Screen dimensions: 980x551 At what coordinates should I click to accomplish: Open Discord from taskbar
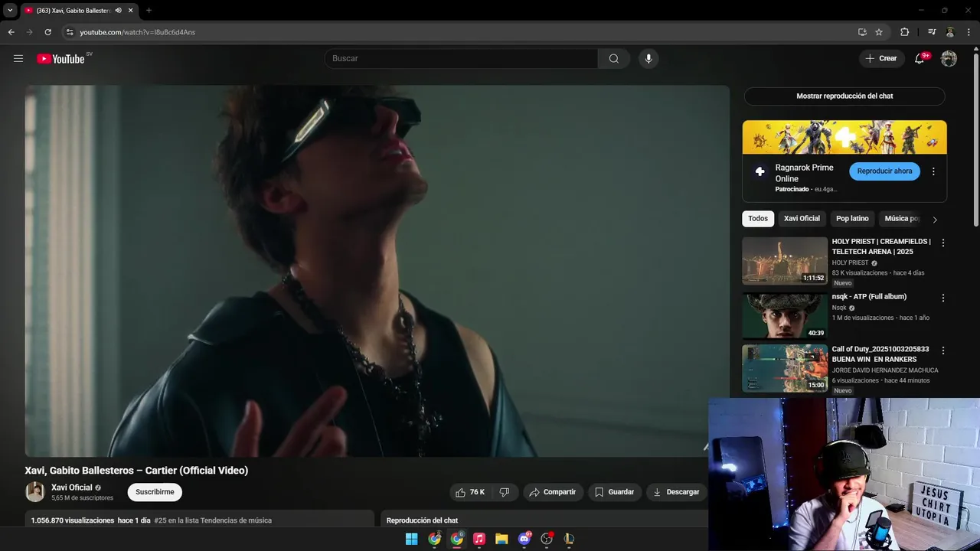click(x=524, y=539)
